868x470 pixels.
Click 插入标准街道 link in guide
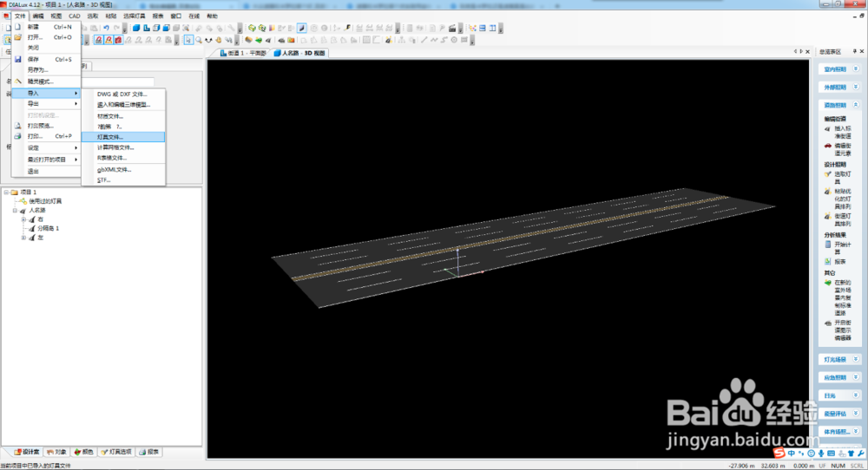click(843, 132)
